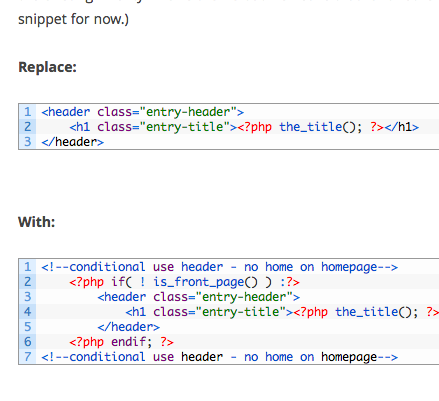Click the 'Replace:' heading
Image resolution: width=439 pixels, height=401 pixels.
coord(47,67)
